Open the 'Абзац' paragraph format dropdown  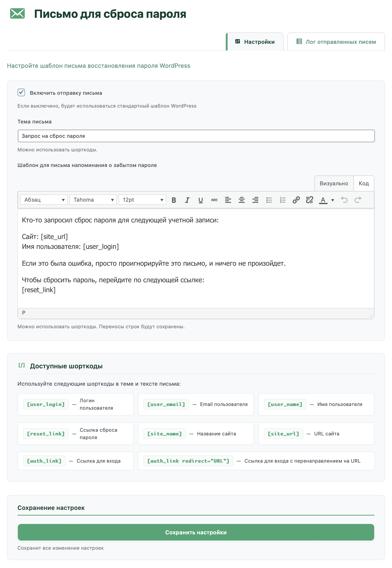pyautogui.click(x=44, y=200)
